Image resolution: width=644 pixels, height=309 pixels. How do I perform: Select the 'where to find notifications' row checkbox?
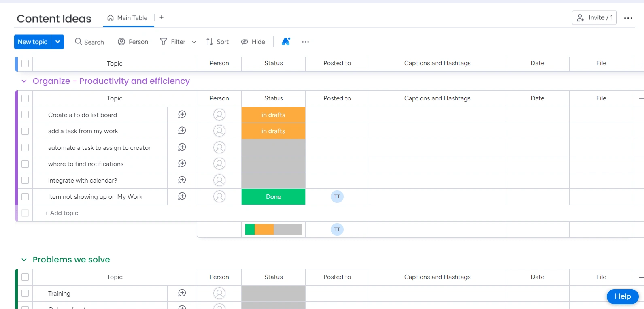(x=25, y=164)
